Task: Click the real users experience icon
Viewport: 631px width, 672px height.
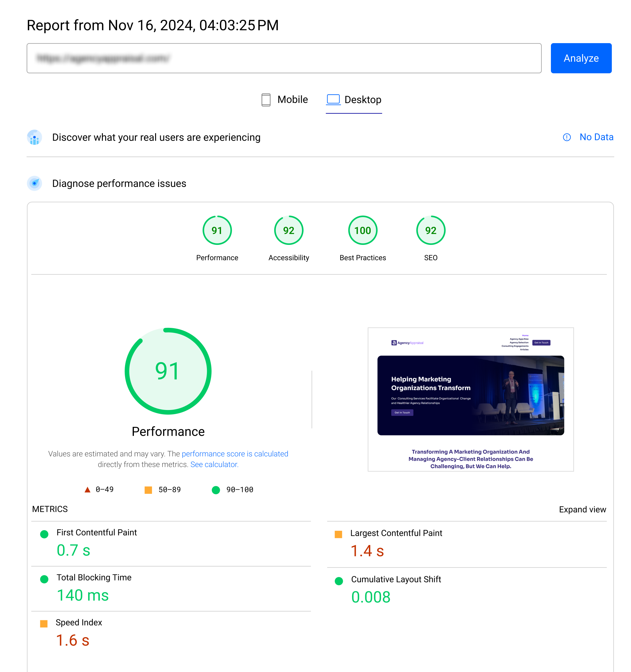Action: click(x=35, y=137)
